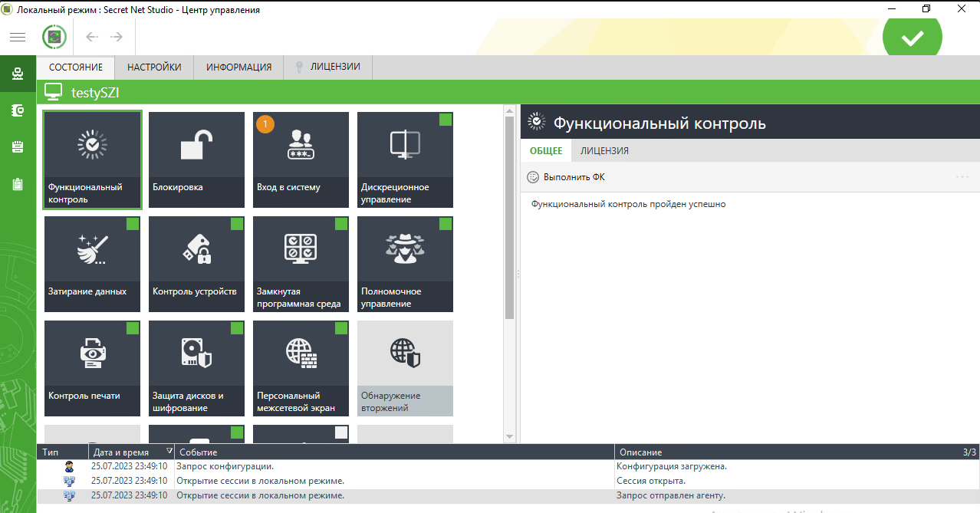Select the Блокировка tile
This screenshot has height=513, width=980.
click(x=196, y=160)
